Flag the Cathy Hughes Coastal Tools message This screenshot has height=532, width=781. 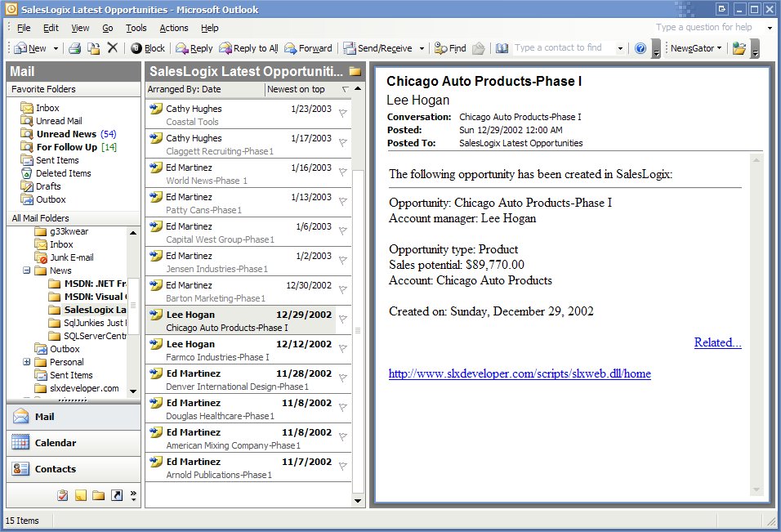click(342, 114)
